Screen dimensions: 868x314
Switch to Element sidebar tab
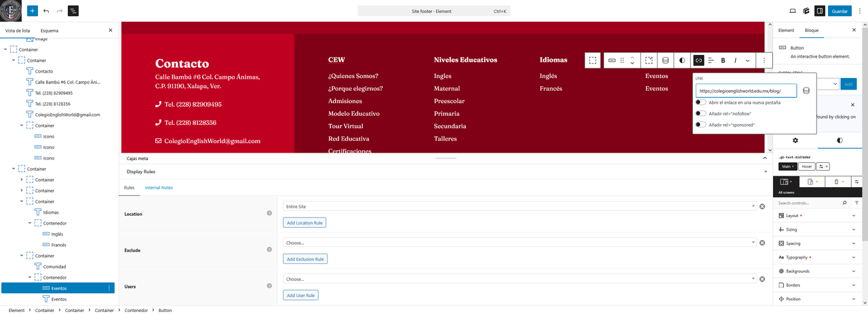(786, 31)
